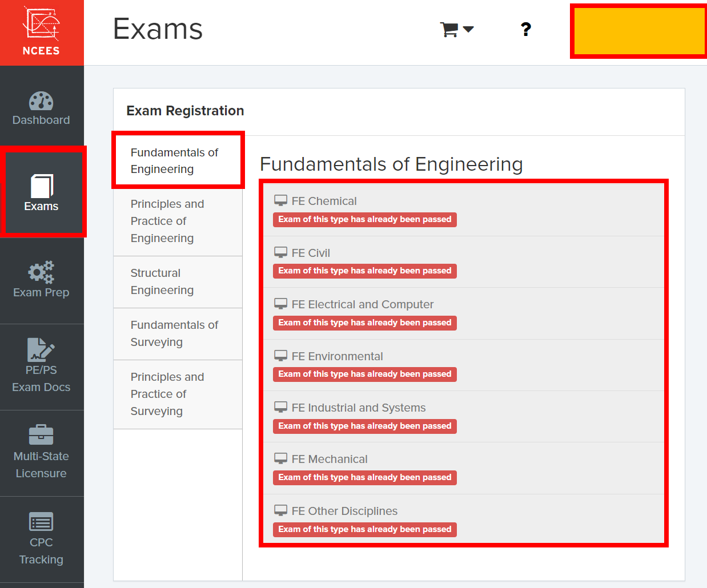Click the Exam Registration heading
This screenshot has height=588, width=707.
(185, 111)
